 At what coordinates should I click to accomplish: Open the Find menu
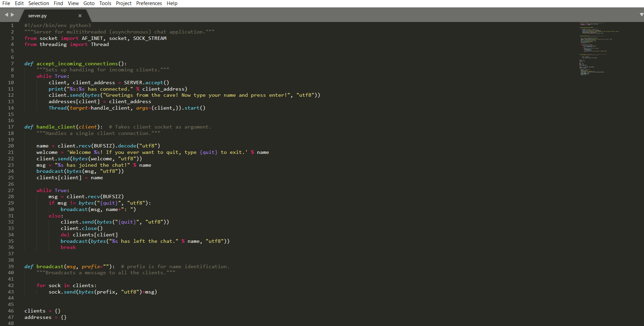click(x=58, y=3)
